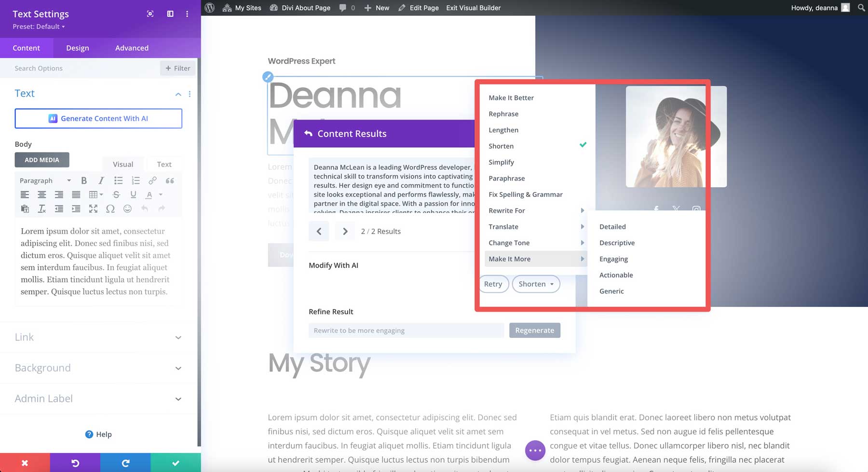Click the emoji icon in the text editor
This screenshot has width=868, height=472.
coord(128,208)
